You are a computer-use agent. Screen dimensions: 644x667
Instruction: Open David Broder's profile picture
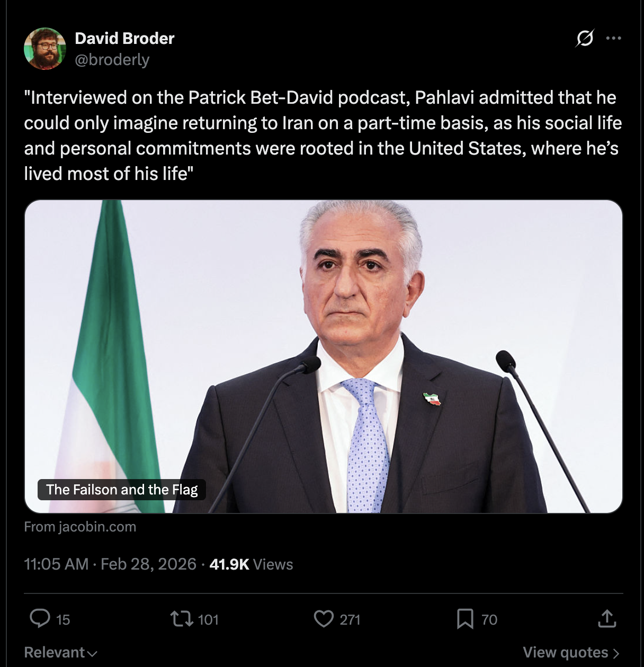[x=45, y=49]
